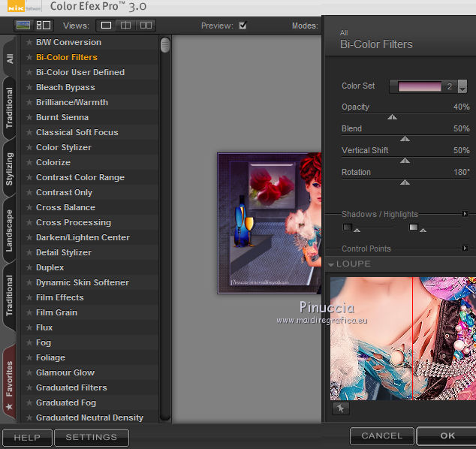Expand the Control Points section
476x449 pixels.
click(x=465, y=249)
